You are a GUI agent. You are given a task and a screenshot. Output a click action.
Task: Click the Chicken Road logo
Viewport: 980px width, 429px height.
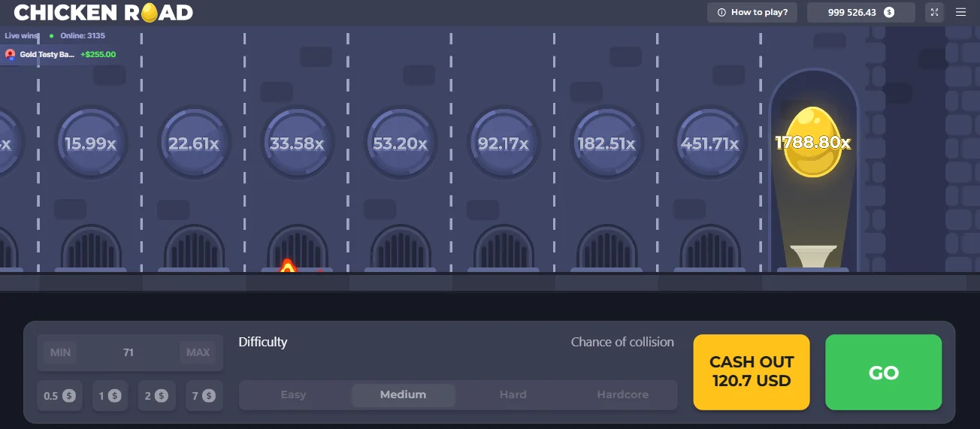[103, 12]
